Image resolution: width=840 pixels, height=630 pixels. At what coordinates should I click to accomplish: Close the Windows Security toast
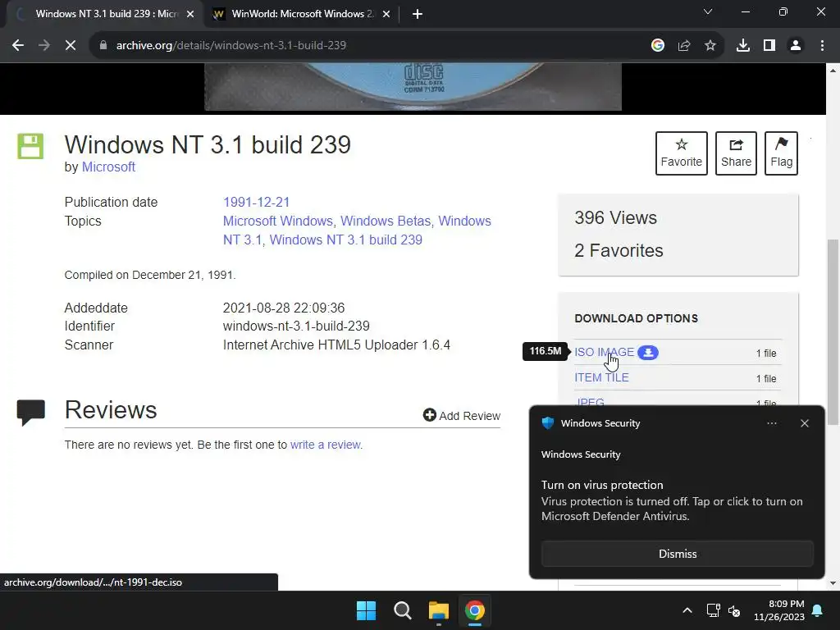[x=804, y=423]
